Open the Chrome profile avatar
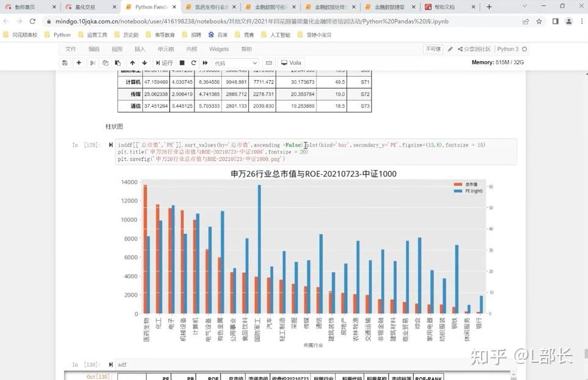 pyautogui.click(x=569, y=21)
